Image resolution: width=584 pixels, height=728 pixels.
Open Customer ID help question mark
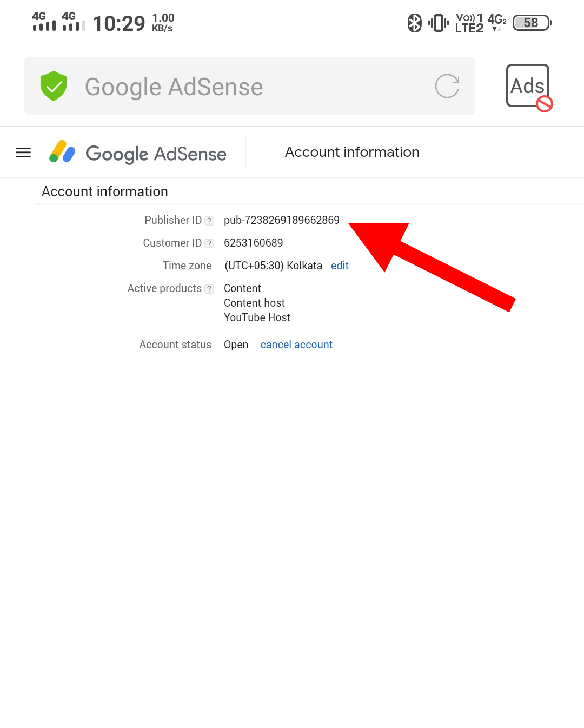coord(209,243)
